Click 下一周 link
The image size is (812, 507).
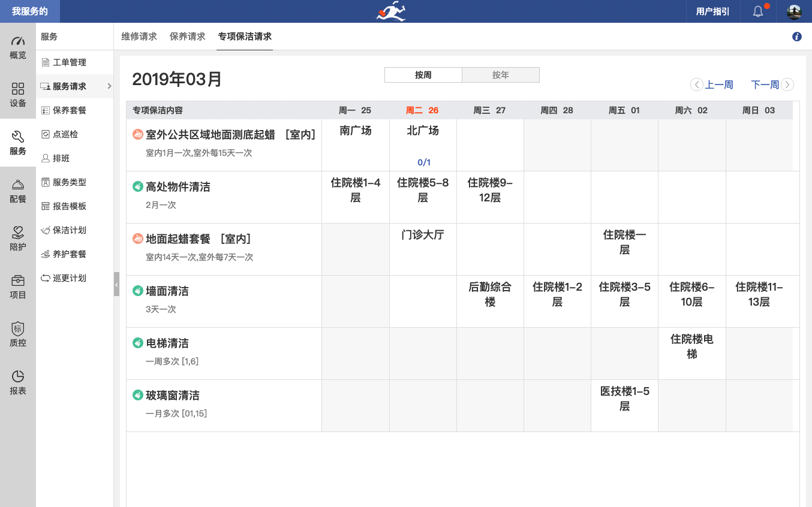tap(765, 84)
